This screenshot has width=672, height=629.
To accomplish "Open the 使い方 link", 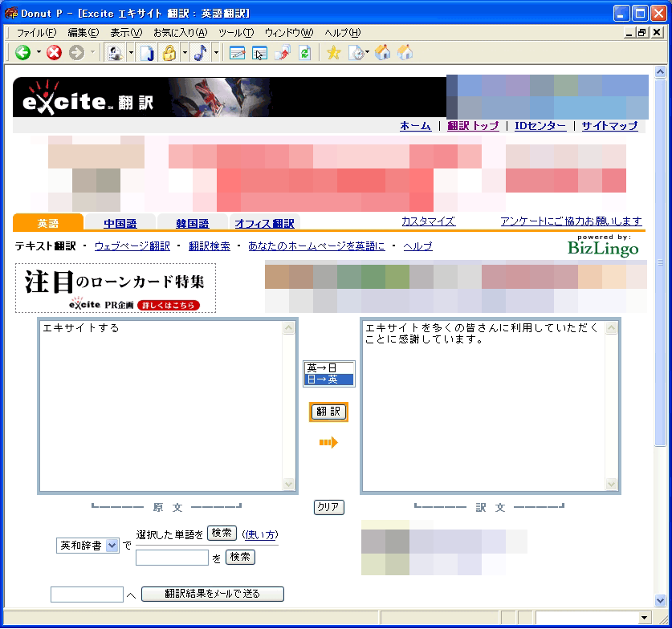I will (260, 535).
